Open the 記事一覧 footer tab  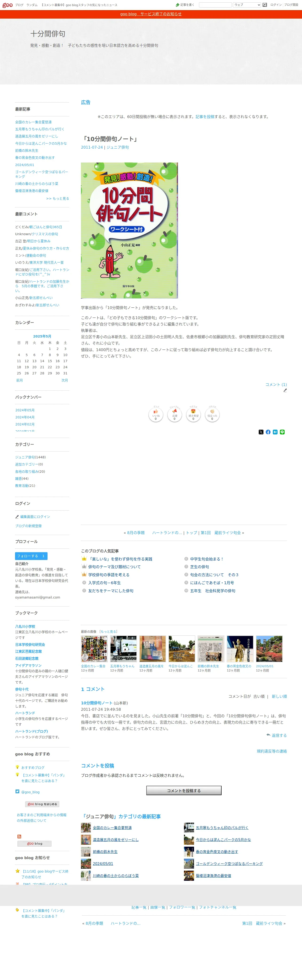tap(139, 907)
